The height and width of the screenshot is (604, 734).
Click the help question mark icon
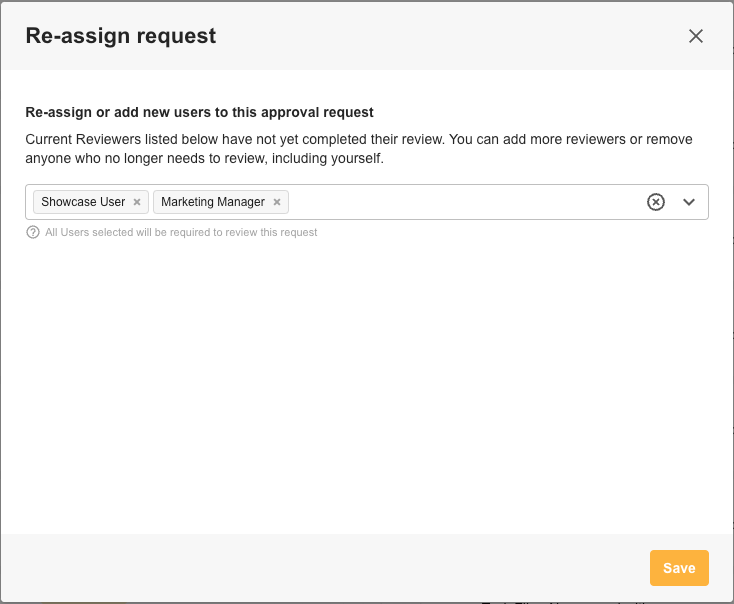point(33,232)
